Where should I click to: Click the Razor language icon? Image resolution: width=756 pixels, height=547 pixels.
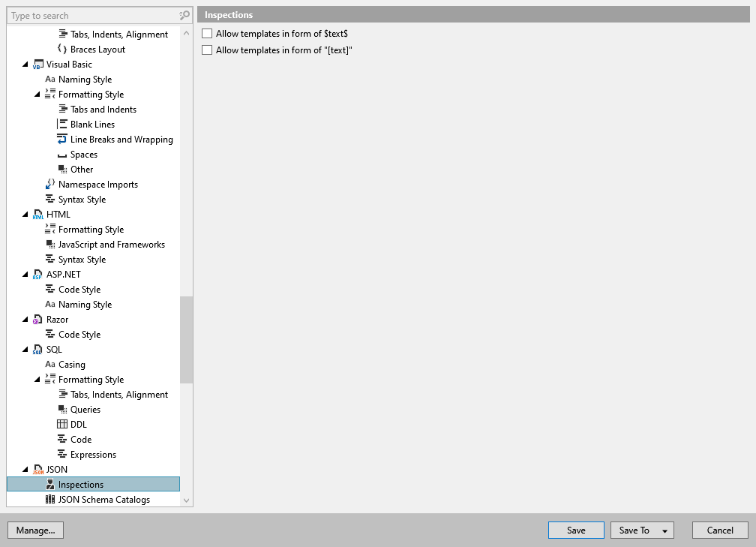point(38,320)
